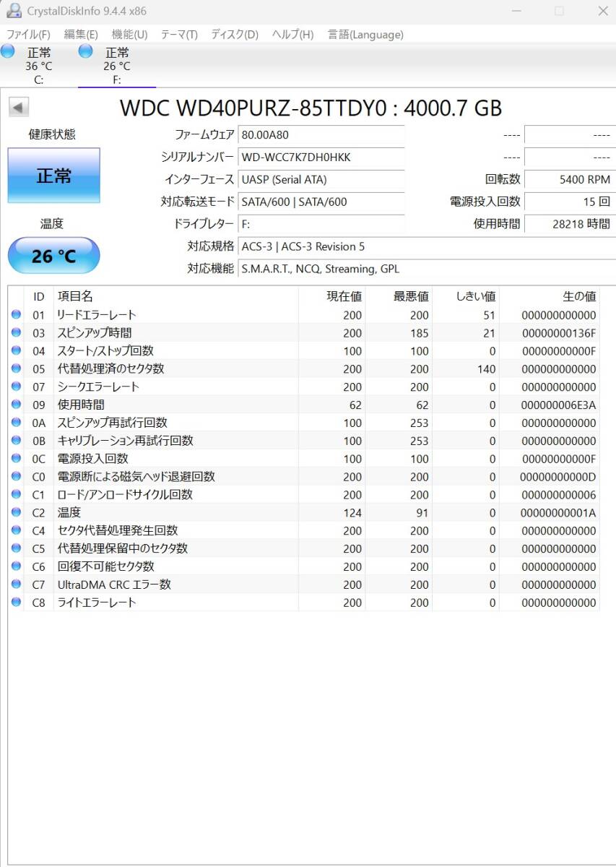The image size is (616, 867).
Task: Click status orb of attribute 04 スタート/ストップ回数
Action: pyautogui.click(x=16, y=350)
